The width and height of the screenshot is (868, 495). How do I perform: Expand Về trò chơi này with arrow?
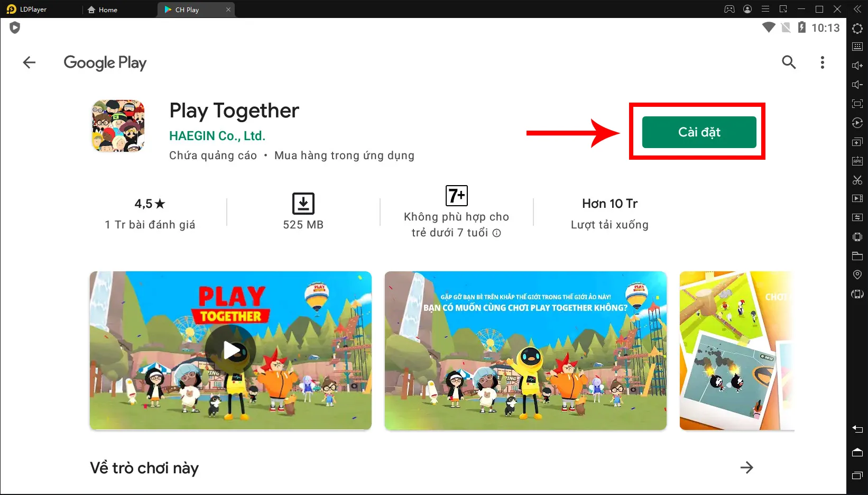[746, 467]
